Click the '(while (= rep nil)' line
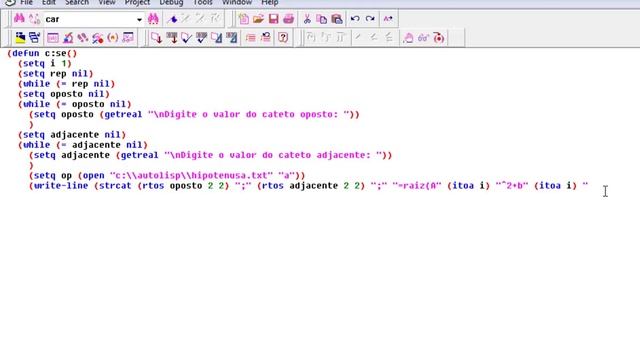The height and width of the screenshot is (360, 640). tap(67, 84)
